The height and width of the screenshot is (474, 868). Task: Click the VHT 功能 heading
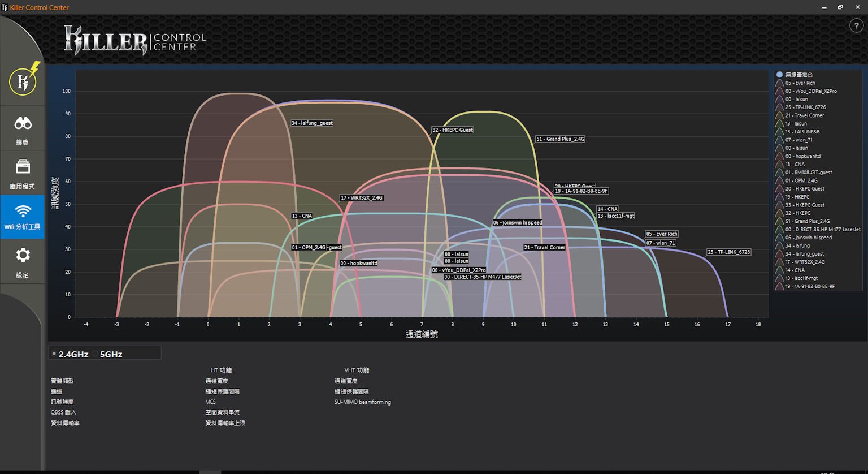coord(357,370)
